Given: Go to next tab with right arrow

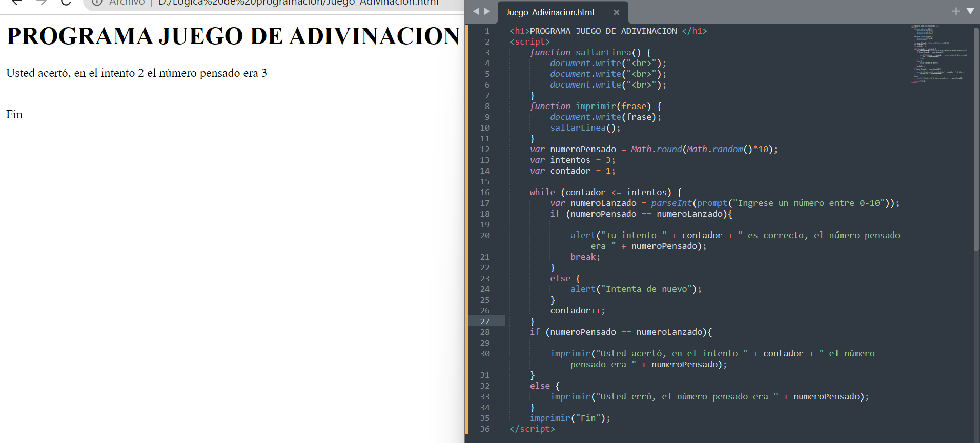Looking at the screenshot, I should (487, 11).
